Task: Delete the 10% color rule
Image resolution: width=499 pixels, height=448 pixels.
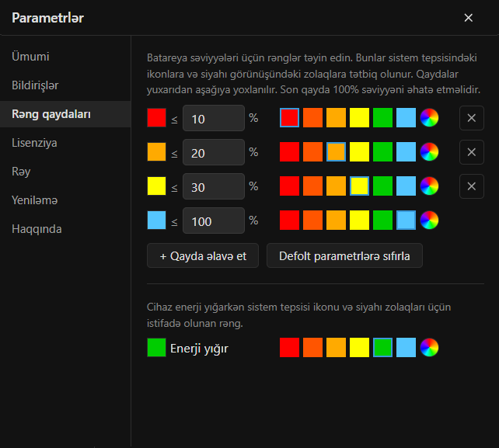Action: (x=472, y=118)
